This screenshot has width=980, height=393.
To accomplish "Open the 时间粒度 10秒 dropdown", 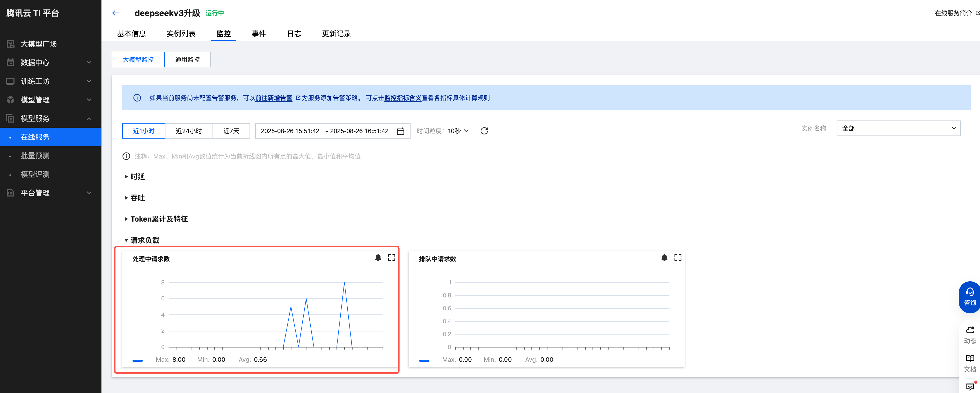I will [x=458, y=131].
